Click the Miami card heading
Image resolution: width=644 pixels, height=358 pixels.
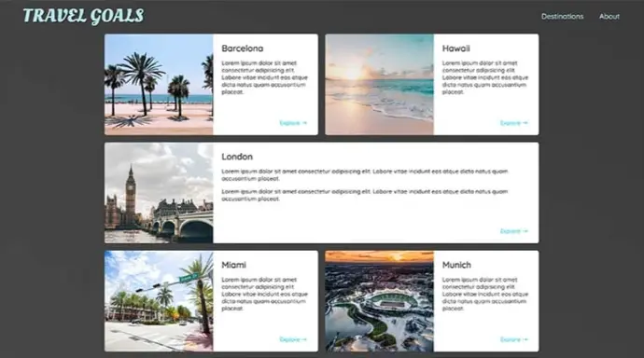click(x=233, y=265)
